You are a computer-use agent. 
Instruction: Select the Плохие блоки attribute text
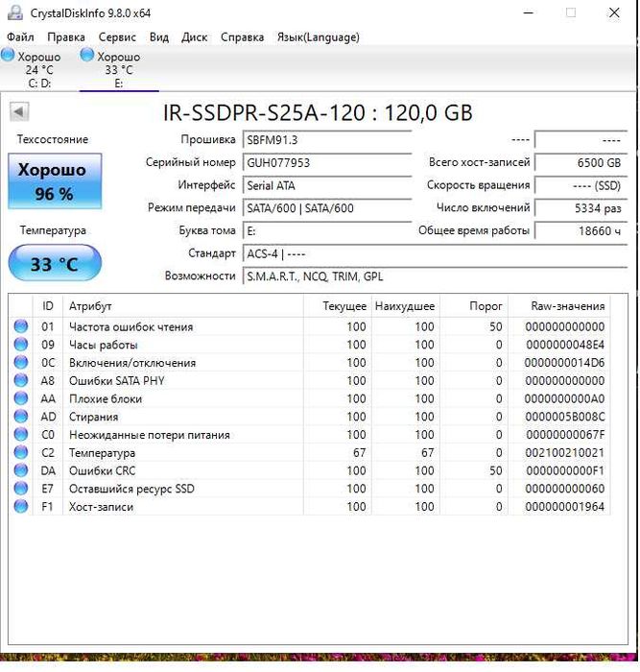(x=106, y=399)
